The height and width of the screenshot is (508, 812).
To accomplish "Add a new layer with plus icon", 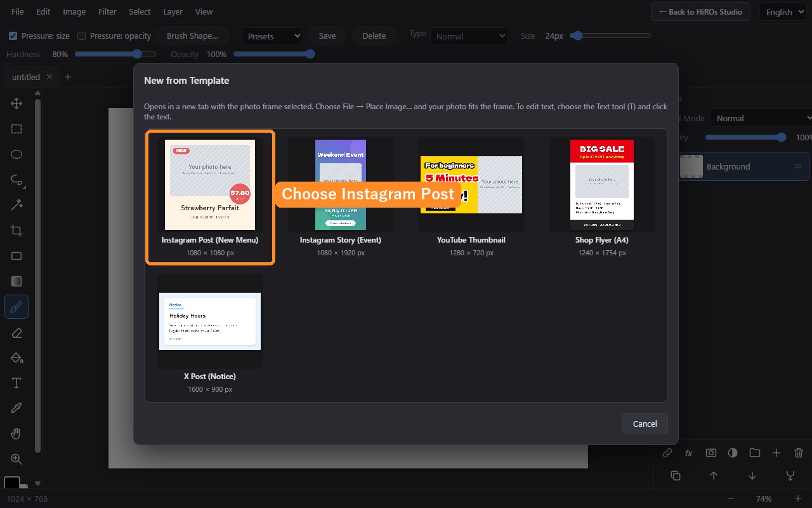I will point(776,453).
